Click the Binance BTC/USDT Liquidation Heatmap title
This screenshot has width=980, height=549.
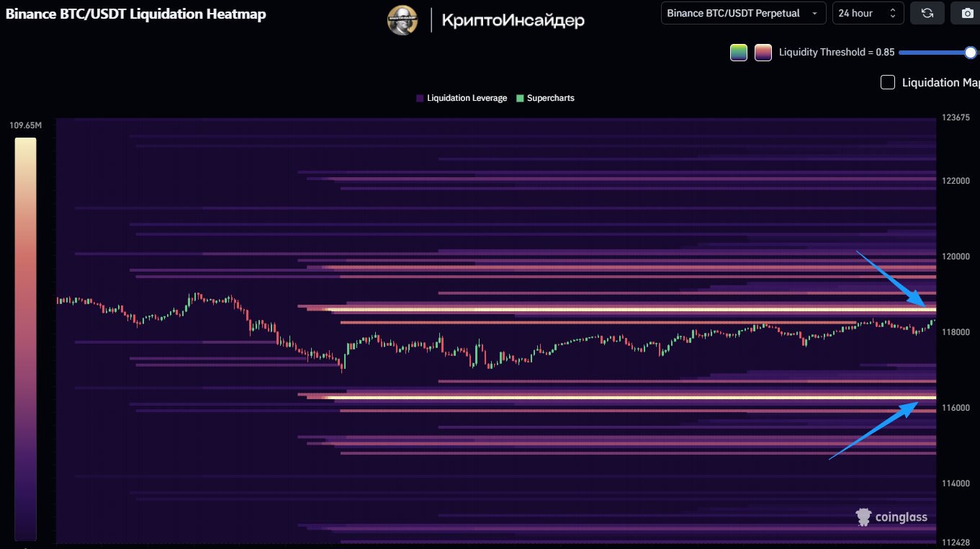(x=136, y=14)
